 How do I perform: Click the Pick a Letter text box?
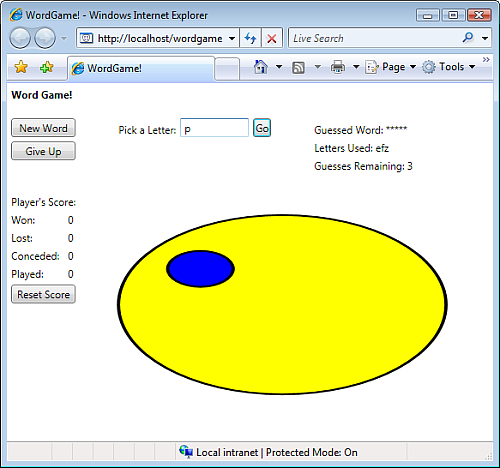pyautogui.click(x=214, y=128)
